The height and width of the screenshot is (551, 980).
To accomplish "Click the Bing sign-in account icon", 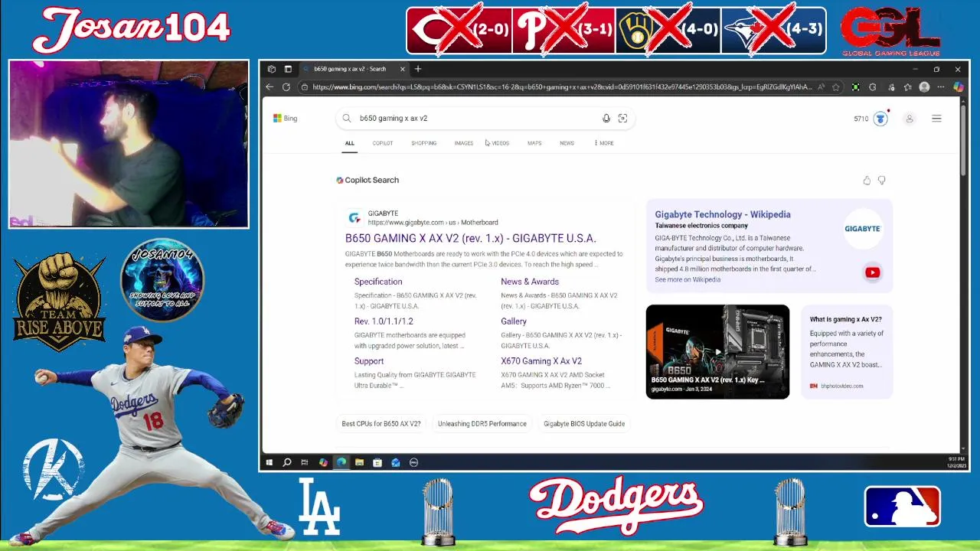I will coord(910,119).
